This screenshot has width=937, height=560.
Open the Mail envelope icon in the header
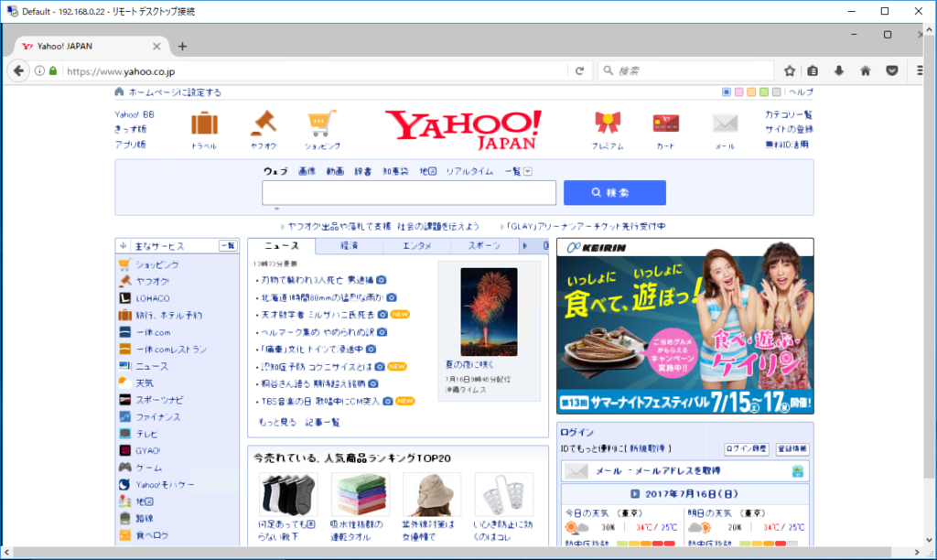point(725,124)
